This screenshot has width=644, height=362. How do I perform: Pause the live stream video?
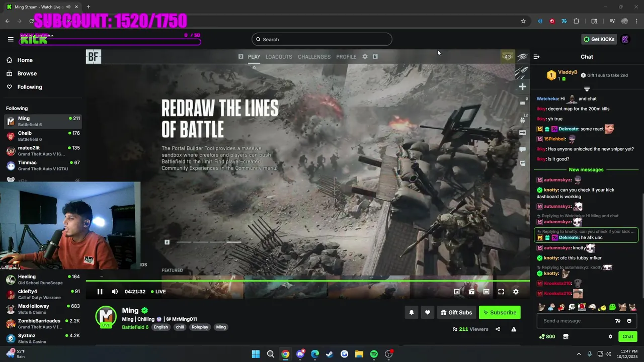pos(100,292)
